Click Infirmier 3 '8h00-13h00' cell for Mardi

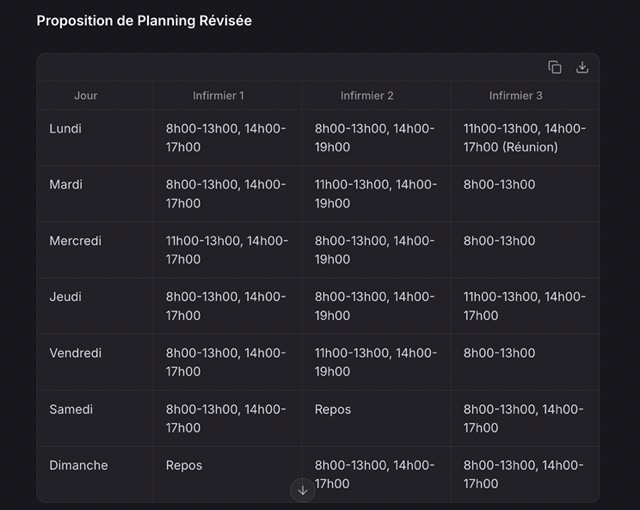click(x=499, y=185)
